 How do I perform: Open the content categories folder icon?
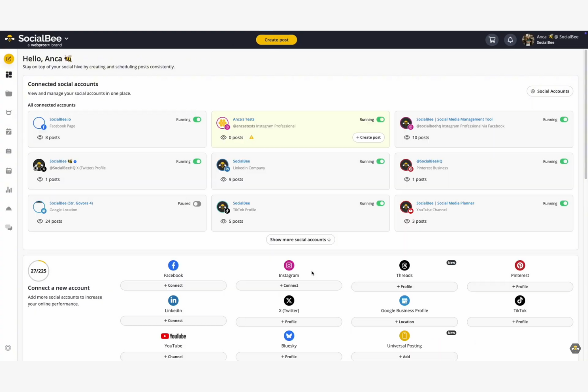[x=9, y=93]
